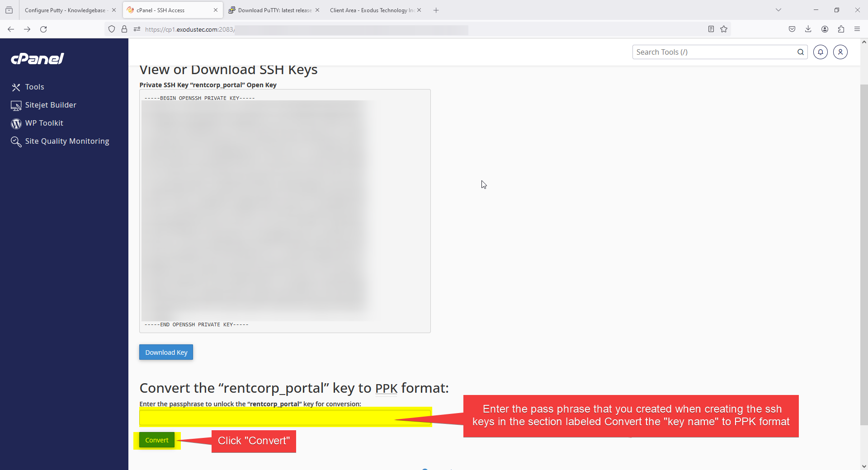Viewport: 868px width, 470px height.
Task: Switch to Client Area tab
Action: click(372, 10)
